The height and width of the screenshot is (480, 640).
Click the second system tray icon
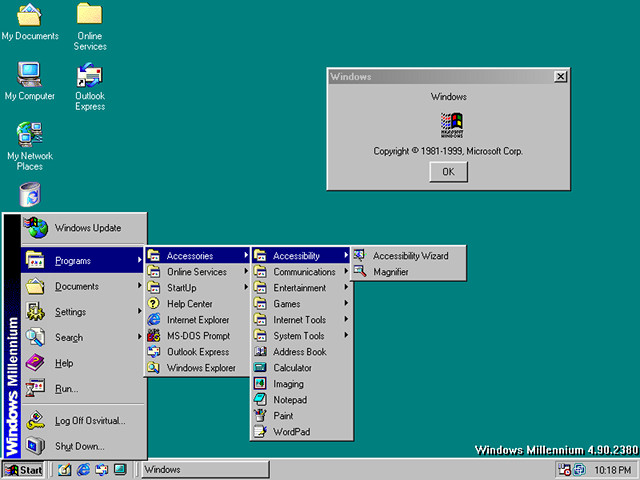coord(580,470)
